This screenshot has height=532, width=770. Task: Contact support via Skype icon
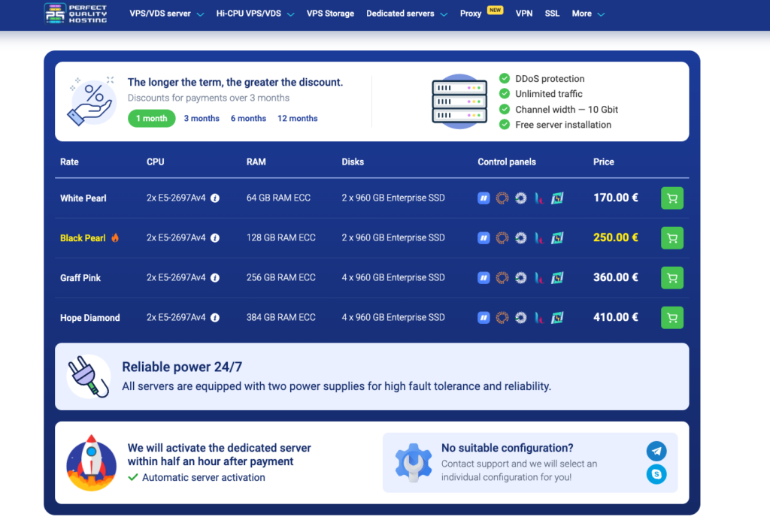[656, 474]
